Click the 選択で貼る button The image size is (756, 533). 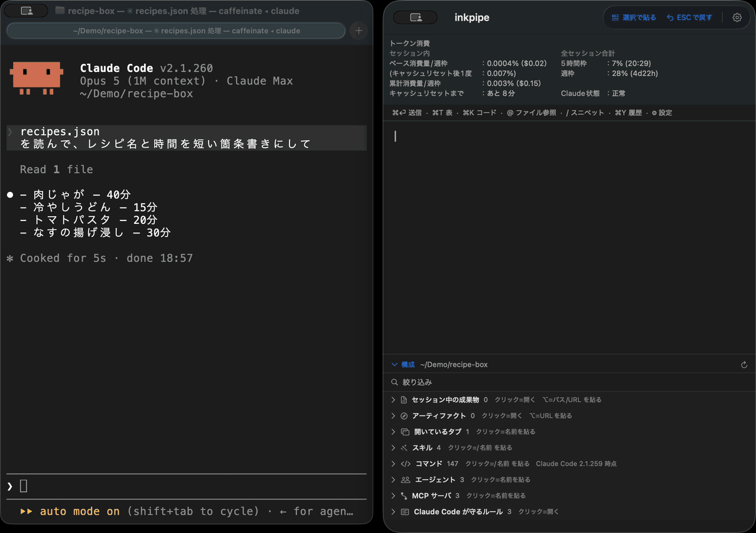coord(634,18)
